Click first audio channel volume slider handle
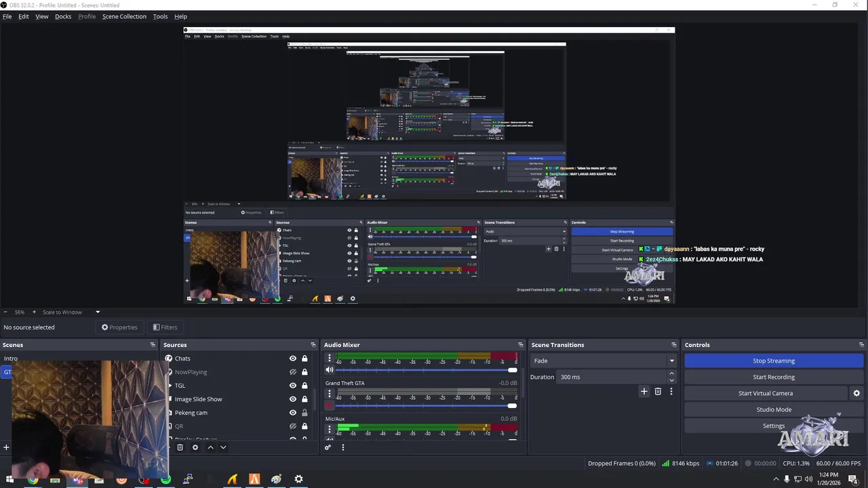This screenshot has width=868, height=488. click(x=513, y=370)
